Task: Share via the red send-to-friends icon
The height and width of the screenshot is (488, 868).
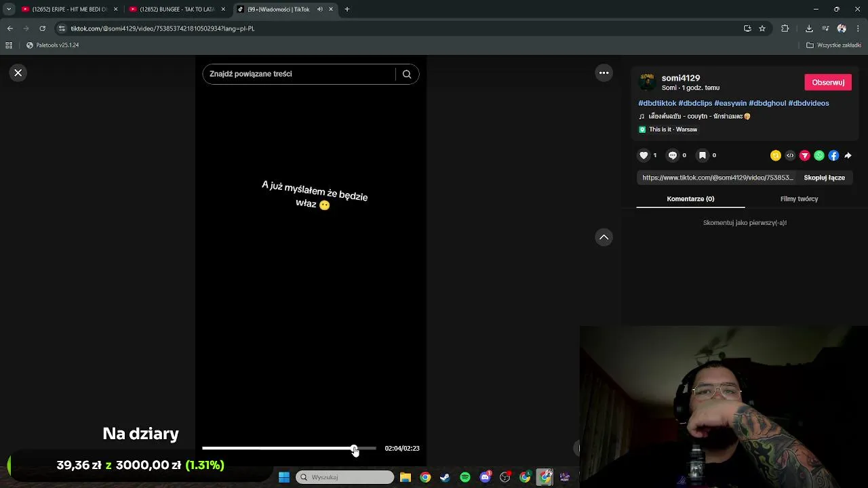Action: pos(805,155)
